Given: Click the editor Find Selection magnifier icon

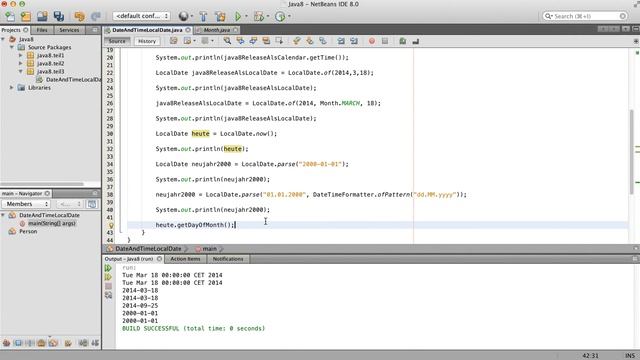Looking at the screenshot, I should (227, 41).
